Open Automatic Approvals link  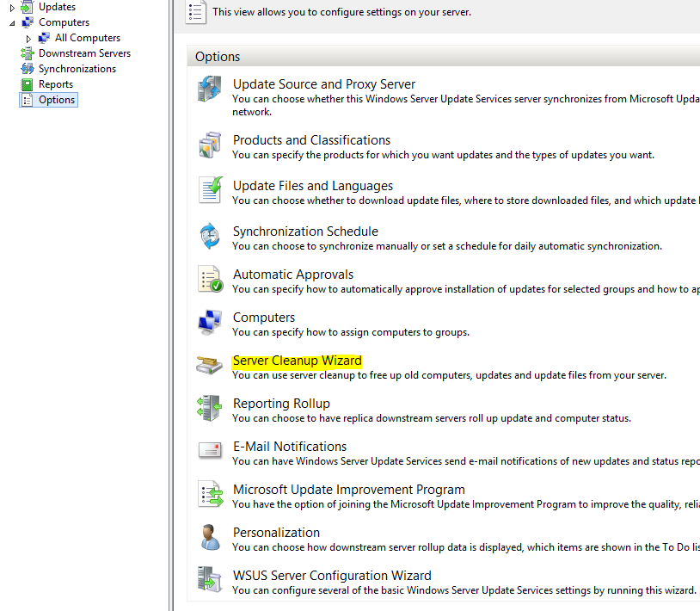[x=293, y=275]
